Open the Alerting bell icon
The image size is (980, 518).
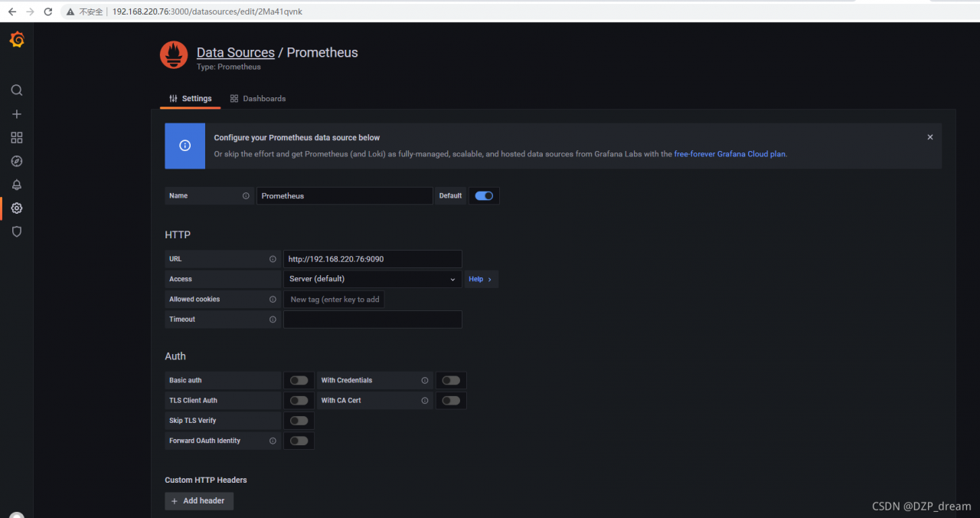pyautogui.click(x=17, y=185)
